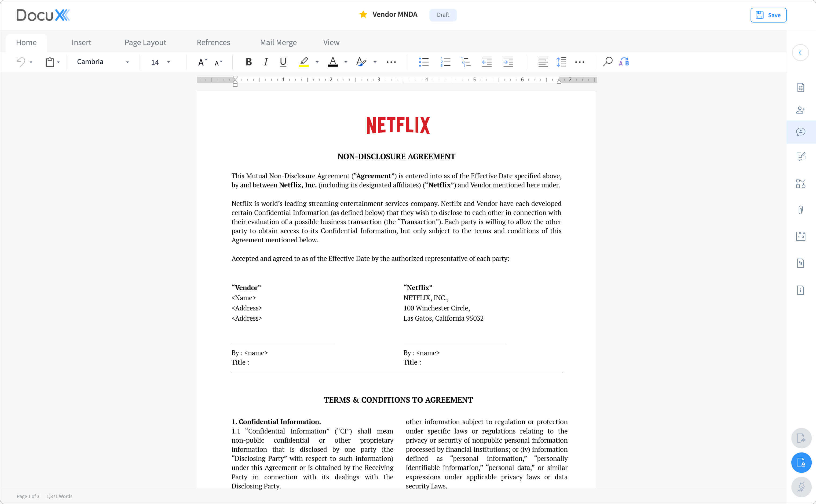This screenshot has height=504, width=816.
Task: Switch to the Home tab
Action: (x=26, y=43)
